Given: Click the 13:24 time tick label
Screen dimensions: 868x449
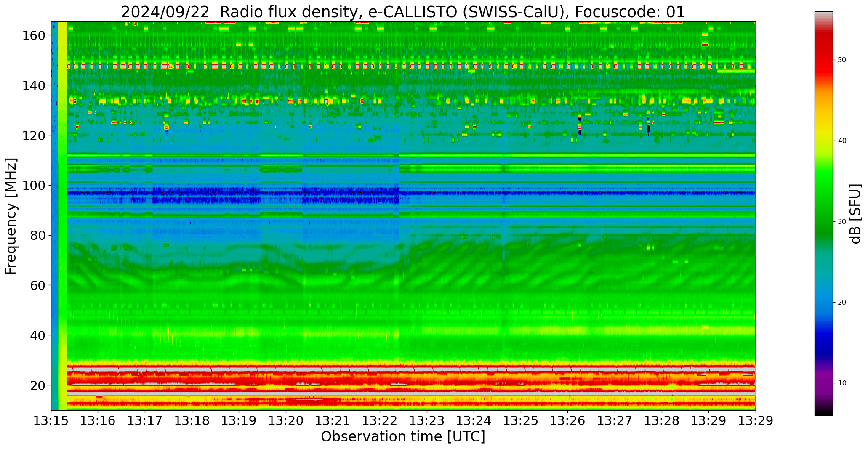Looking at the screenshot, I should pos(474,421).
